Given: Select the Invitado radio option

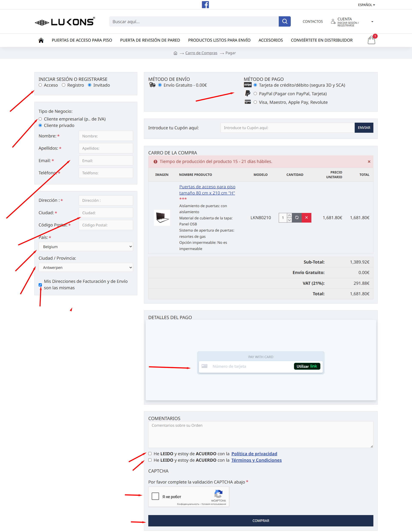Looking at the screenshot, I should (90, 85).
